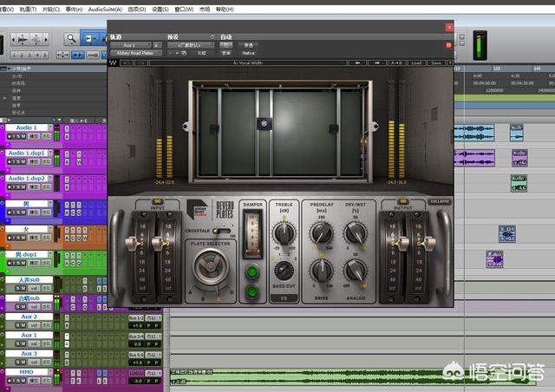Click the A→B compare button
This screenshot has width=555, height=392.
tap(397, 63)
